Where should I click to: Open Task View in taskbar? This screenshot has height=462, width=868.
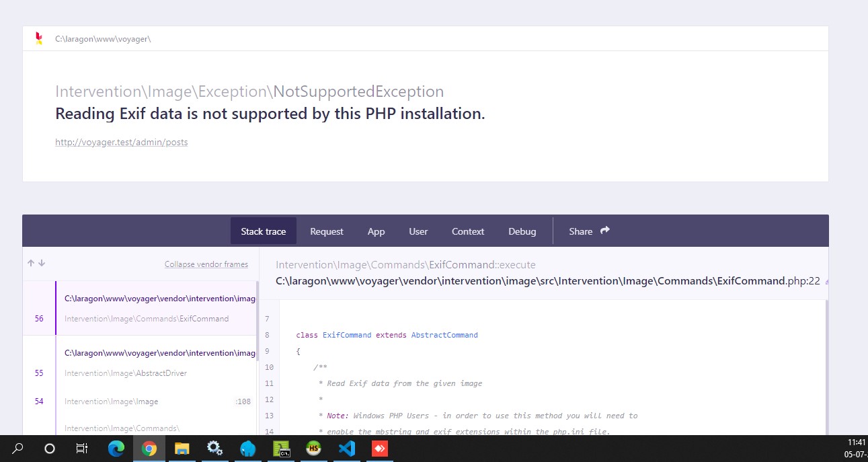81,449
